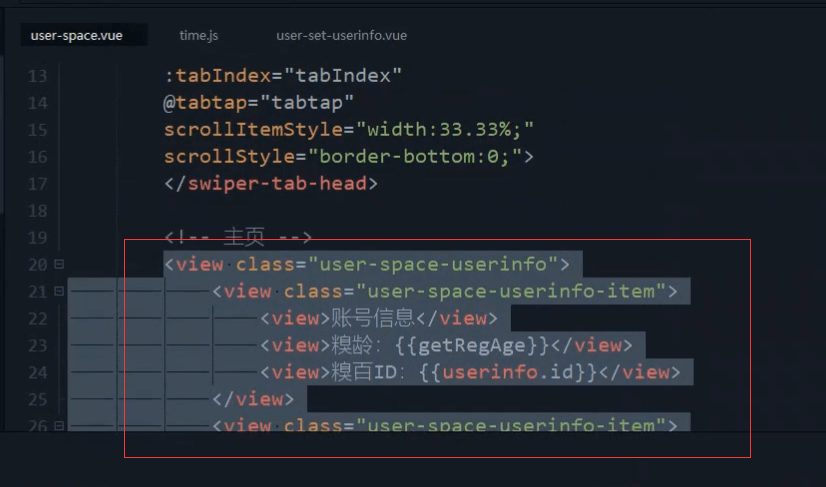Click the 账号信息 text on line 22
The width and height of the screenshot is (826, 487).
pyautogui.click(x=373, y=318)
